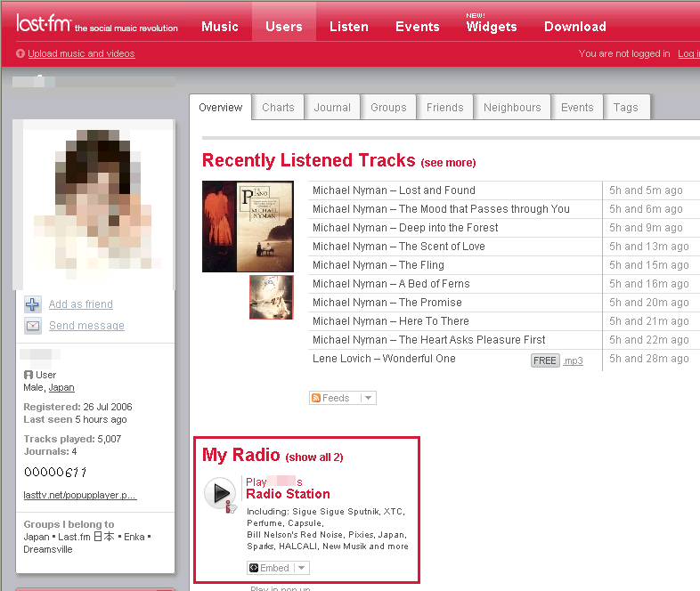Switch to the Journal tab
The height and width of the screenshot is (591, 700).
coord(332,108)
